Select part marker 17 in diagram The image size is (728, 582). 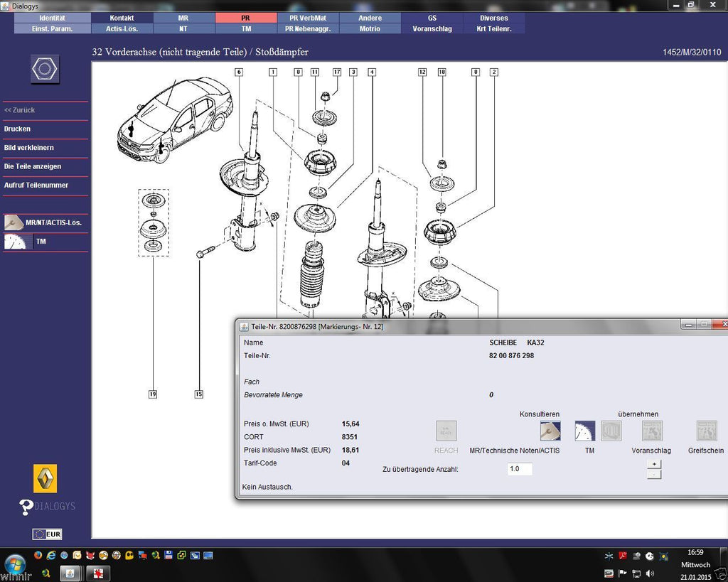[x=337, y=72]
